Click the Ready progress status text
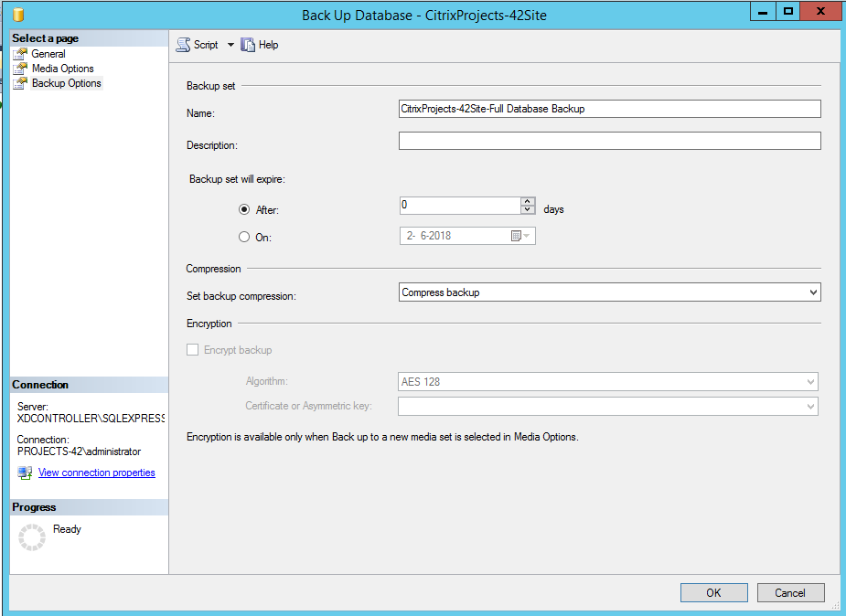 pos(67,529)
